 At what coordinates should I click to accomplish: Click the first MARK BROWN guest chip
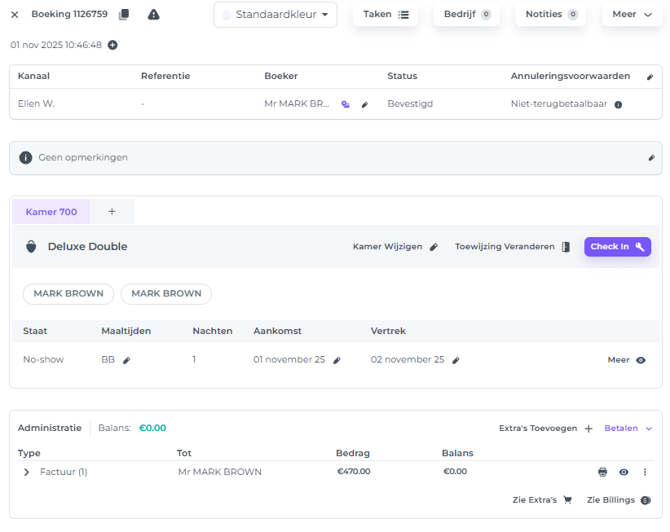tap(68, 294)
